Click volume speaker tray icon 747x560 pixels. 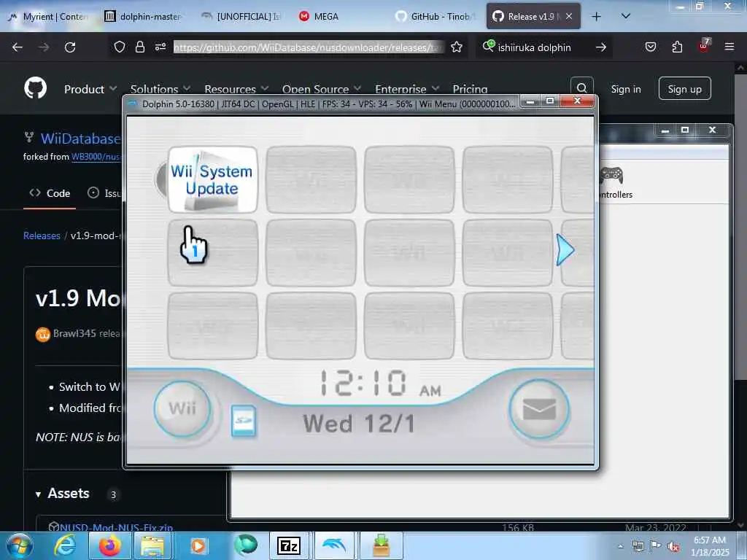tap(673, 546)
